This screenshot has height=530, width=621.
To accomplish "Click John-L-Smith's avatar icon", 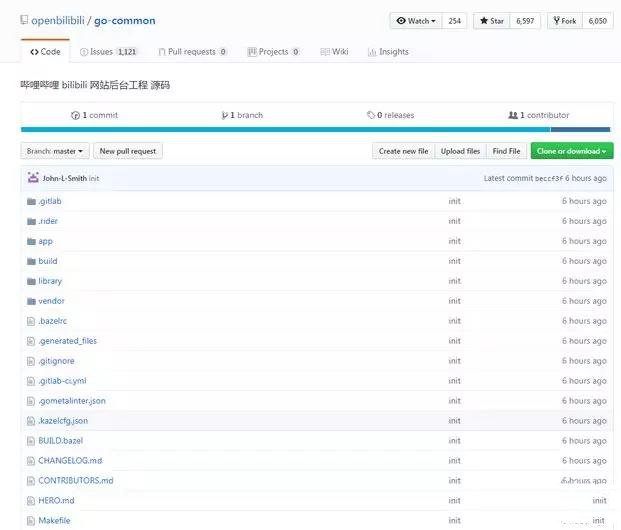I will pyautogui.click(x=33, y=178).
